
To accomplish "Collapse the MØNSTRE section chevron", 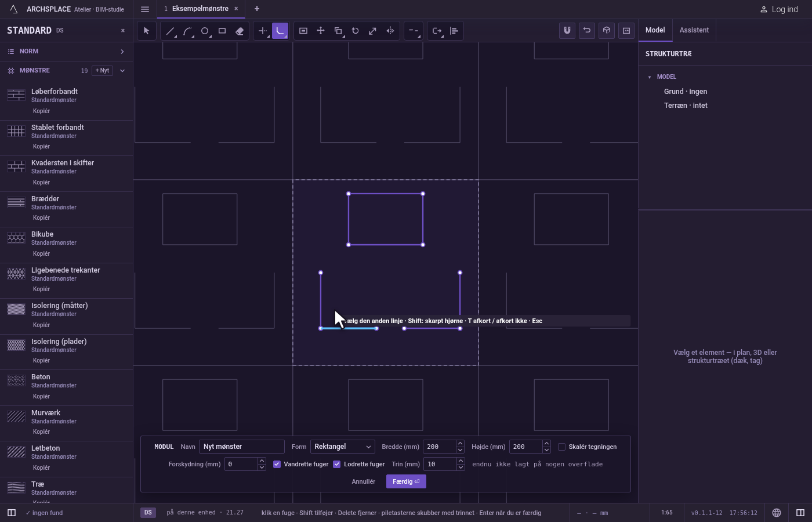I will [122, 71].
